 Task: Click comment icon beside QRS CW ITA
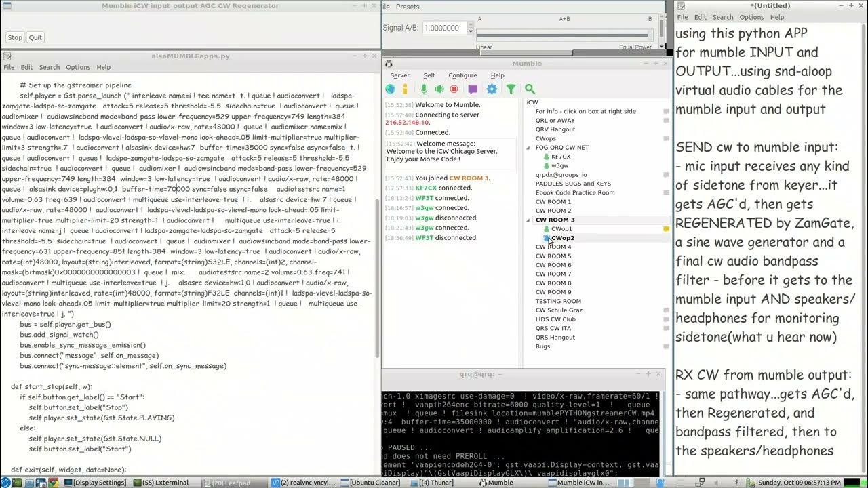[x=666, y=328]
